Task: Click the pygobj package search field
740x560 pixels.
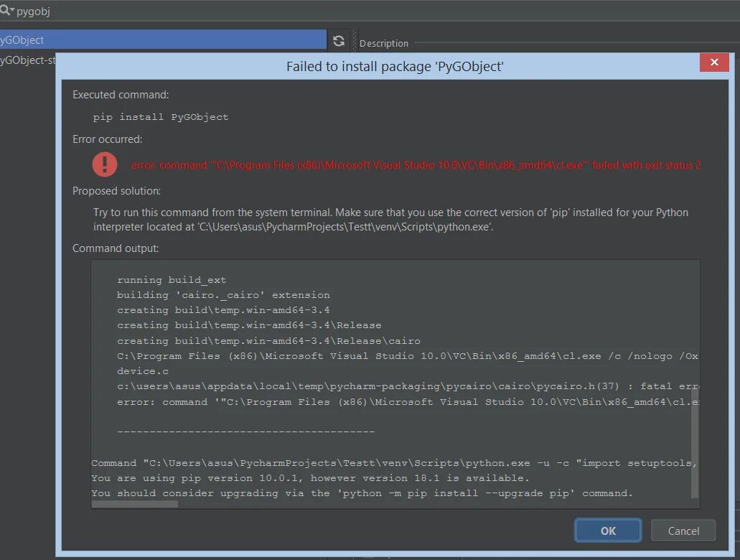Action: [x=370, y=10]
